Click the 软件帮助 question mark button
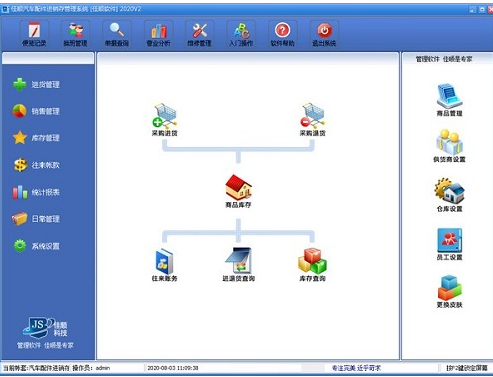The height and width of the screenshot is (377, 493). click(282, 34)
